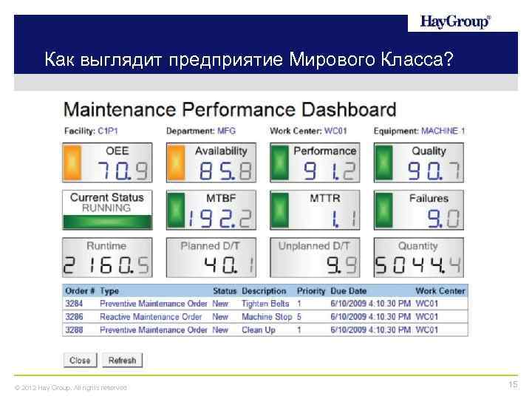This screenshot has width=532, height=399.
Task: Click the Quantity gauge 5044.4
Action: coord(419,258)
